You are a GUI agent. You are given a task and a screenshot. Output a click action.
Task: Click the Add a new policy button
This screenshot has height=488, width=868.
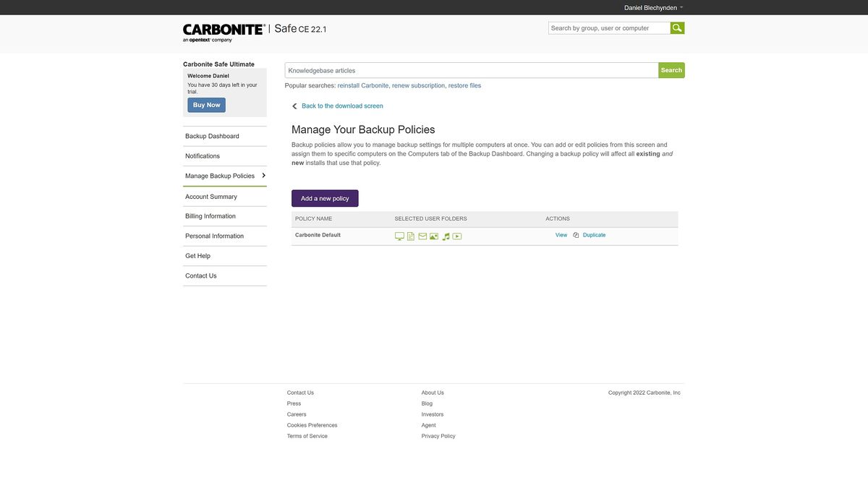click(325, 197)
